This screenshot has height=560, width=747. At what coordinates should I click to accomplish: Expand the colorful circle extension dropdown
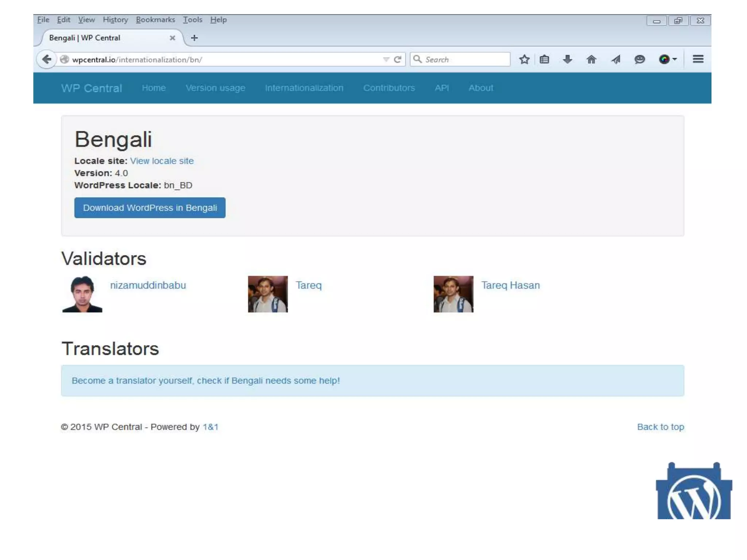point(675,59)
